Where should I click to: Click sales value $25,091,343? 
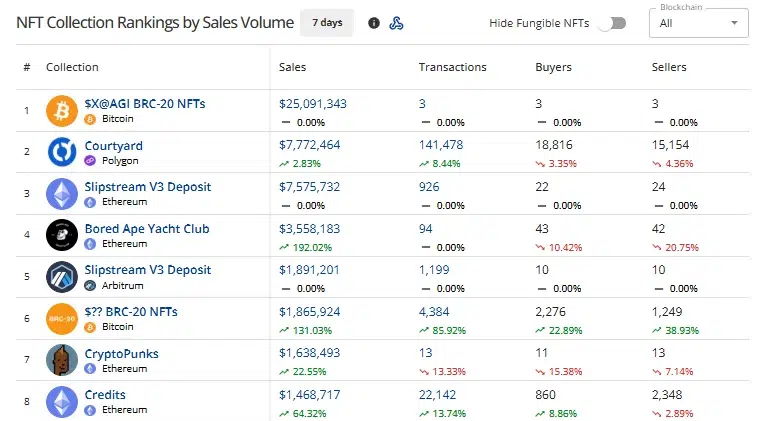point(313,104)
